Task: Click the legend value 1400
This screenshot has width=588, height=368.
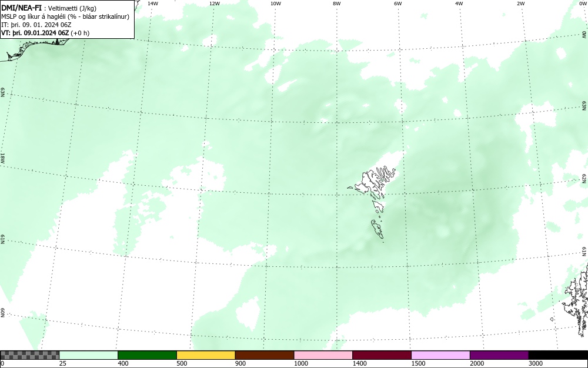Action: (360, 363)
